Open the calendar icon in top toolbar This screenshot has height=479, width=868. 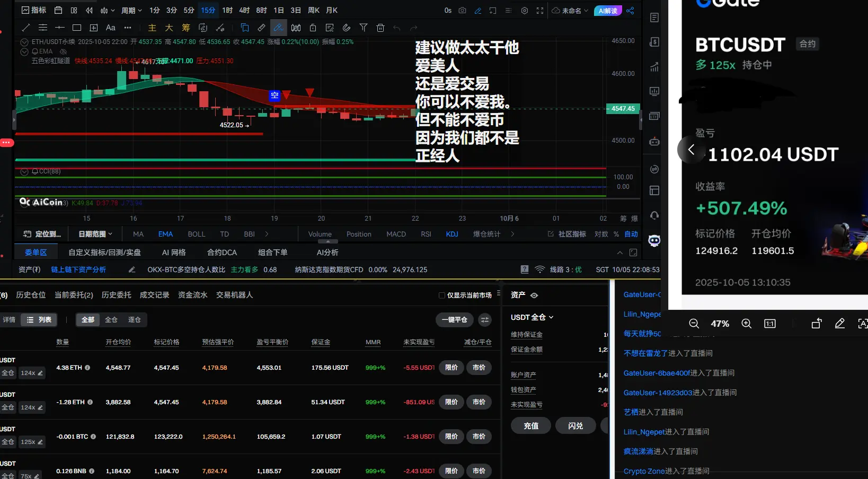(x=58, y=11)
